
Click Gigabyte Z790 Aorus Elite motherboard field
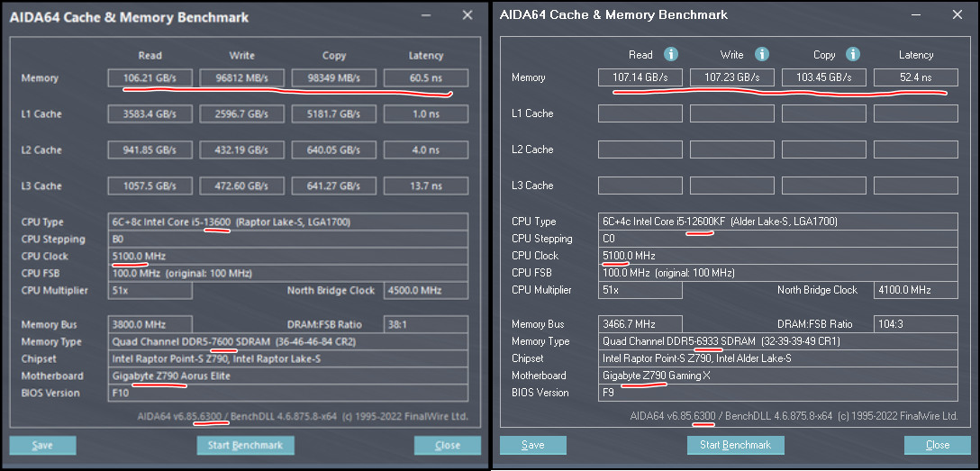(288, 376)
